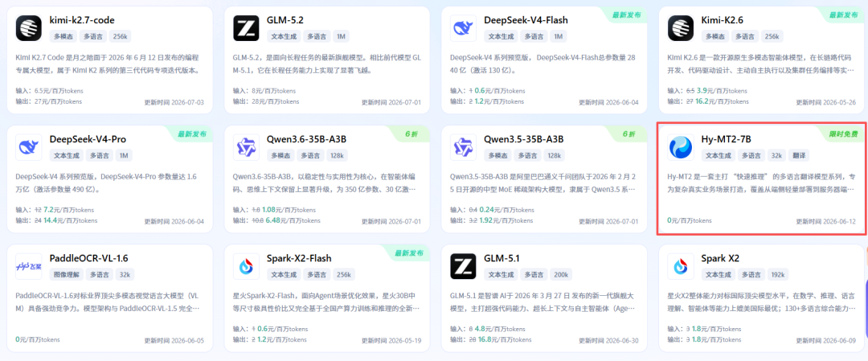868x361 pixels.
Task: Select the 多模态 tag on Qwen3.5-35B-A3B
Action: (497, 156)
